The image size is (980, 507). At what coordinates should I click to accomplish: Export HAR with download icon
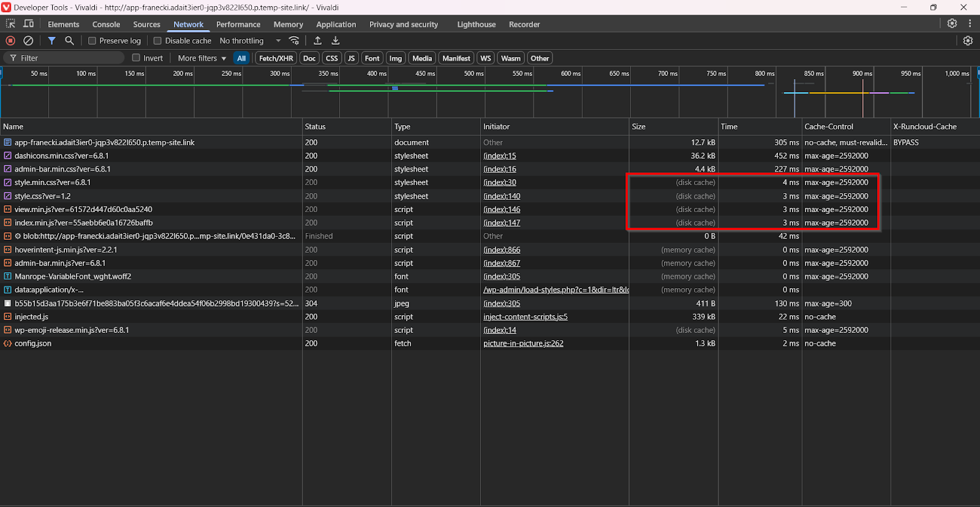[x=335, y=40]
